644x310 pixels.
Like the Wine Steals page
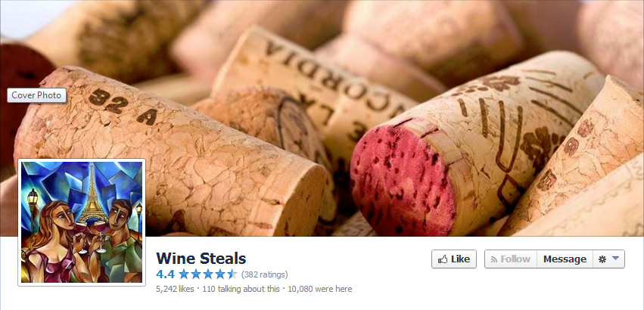pyautogui.click(x=454, y=259)
